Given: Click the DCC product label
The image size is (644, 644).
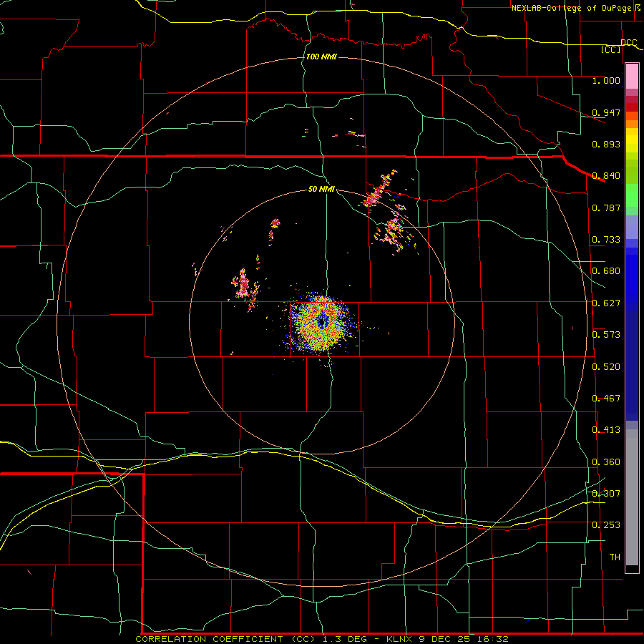Looking at the screenshot, I should pyautogui.click(x=628, y=42).
